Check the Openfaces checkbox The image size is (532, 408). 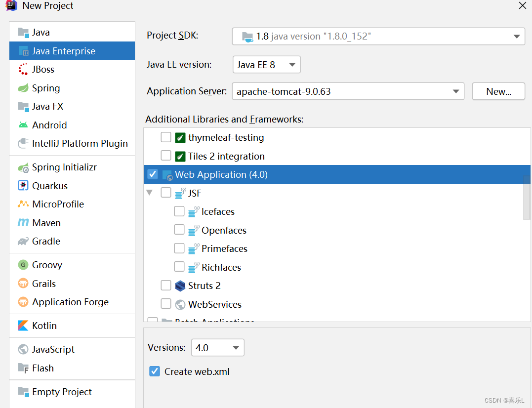click(179, 230)
